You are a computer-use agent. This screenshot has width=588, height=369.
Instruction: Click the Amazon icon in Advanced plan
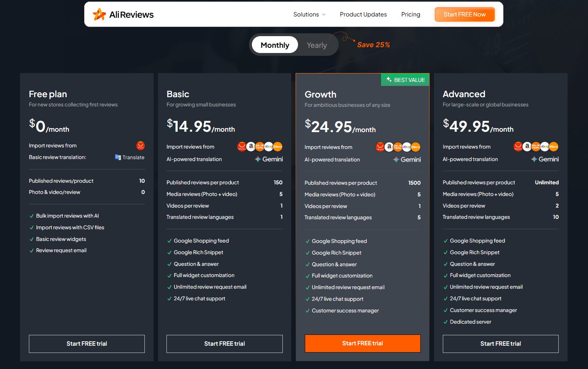527,147
